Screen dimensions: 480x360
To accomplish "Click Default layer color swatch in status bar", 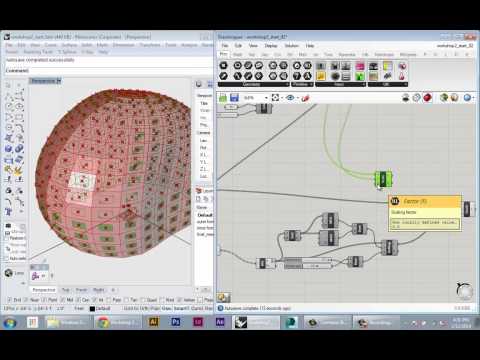I will pyautogui.click(x=92, y=309).
